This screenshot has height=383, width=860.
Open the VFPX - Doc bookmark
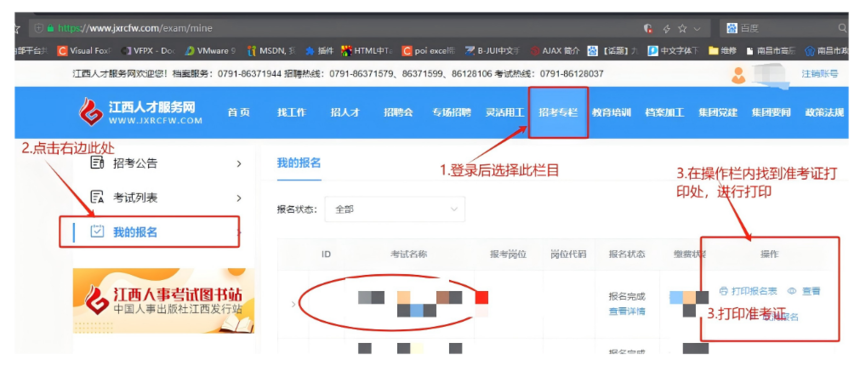coord(149,50)
